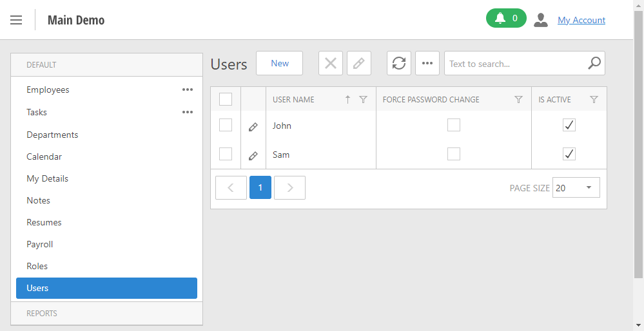Screen dimensions: 644x331
Task: Click the page vertical scrollbar
Action: 638,144
